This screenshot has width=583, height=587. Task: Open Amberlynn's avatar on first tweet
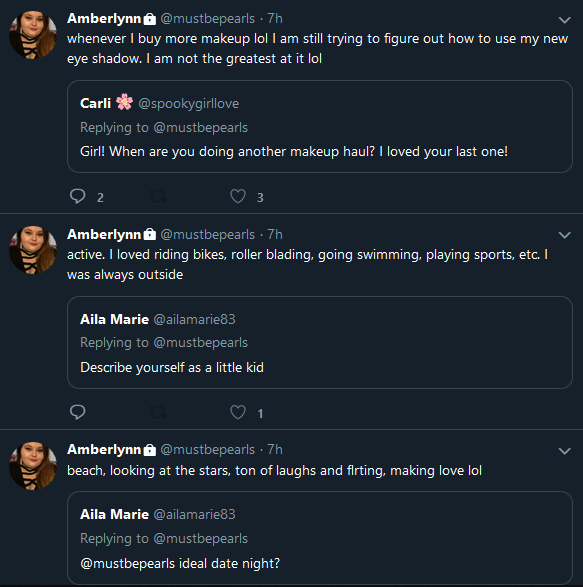(33, 35)
